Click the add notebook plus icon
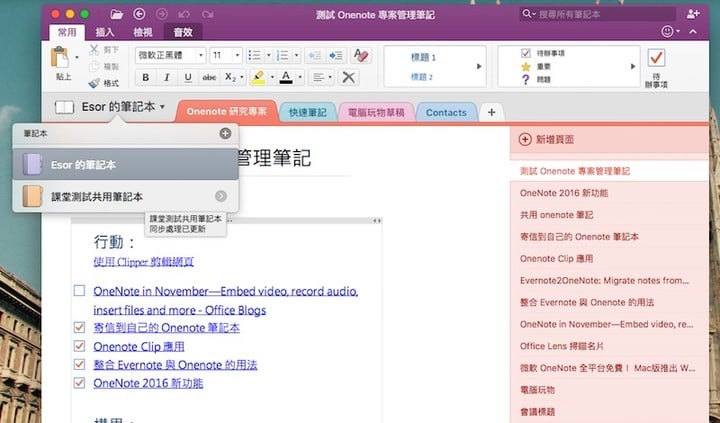 tap(225, 132)
